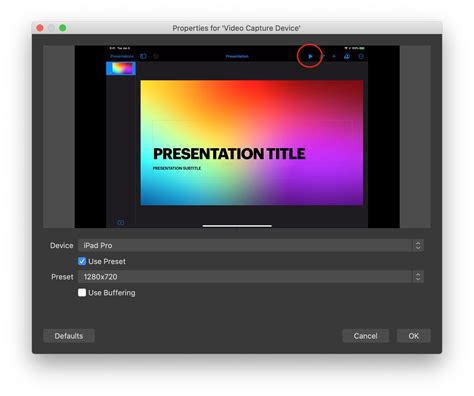The image size is (474, 396).
Task: Select the PRESENTATION SUBTITLE text on slide
Action: [177, 168]
